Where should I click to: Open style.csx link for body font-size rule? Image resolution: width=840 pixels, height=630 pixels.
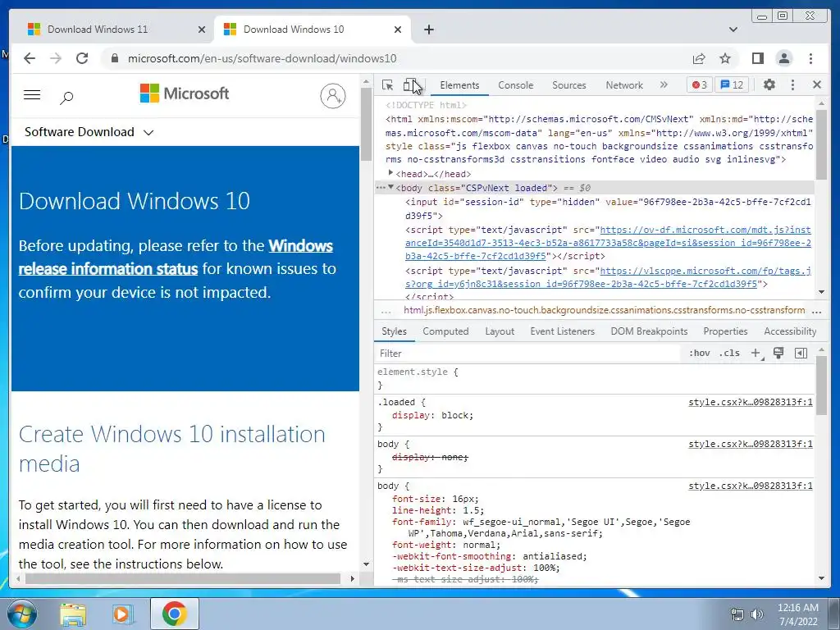(x=750, y=486)
